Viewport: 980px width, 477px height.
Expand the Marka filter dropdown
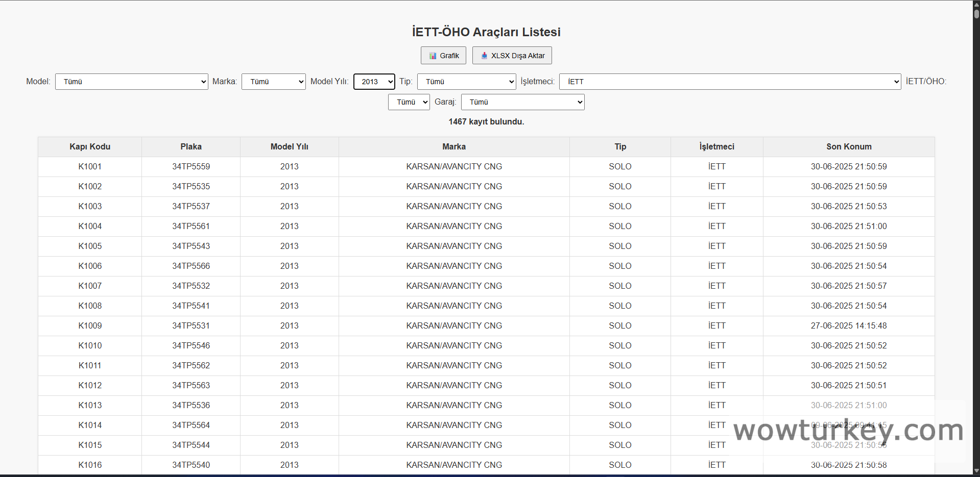pyautogui.click(x=273, y=82)
